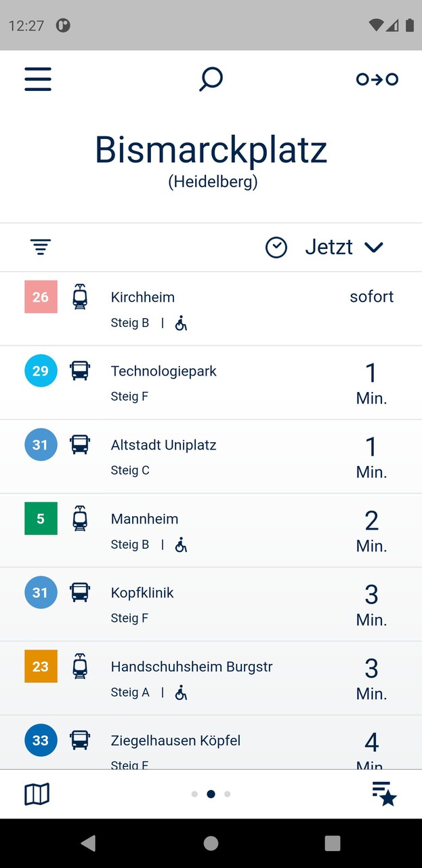Open the favorites list star icon
Viewport: 422px width, 868px height.
pos(384,794)
